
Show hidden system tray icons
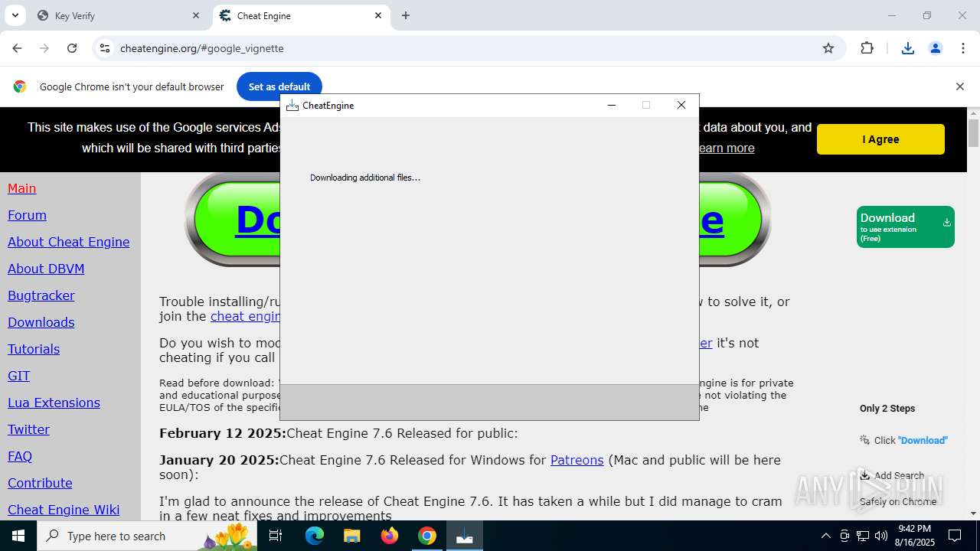click(x=825, y=536)
